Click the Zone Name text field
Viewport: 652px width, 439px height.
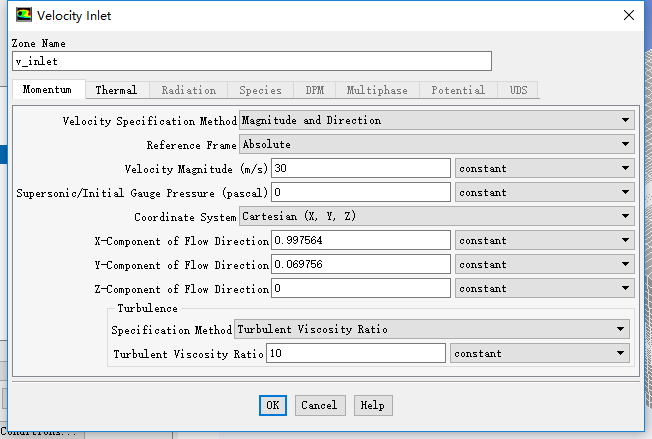[x=252, y=61]
